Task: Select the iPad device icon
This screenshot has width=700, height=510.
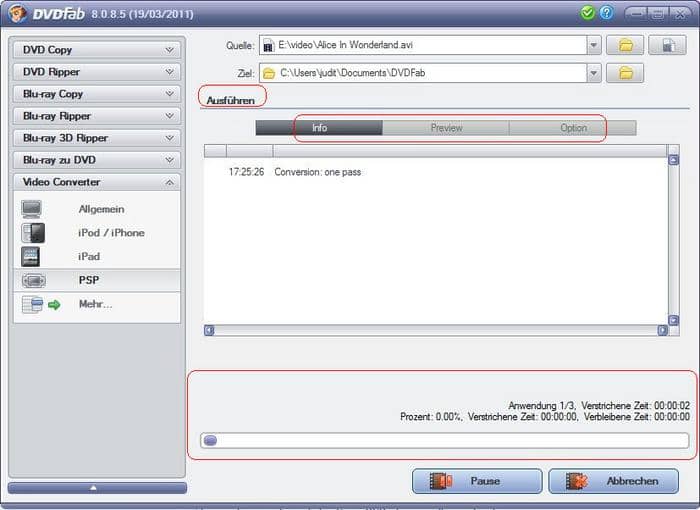Action: [30, 256]
